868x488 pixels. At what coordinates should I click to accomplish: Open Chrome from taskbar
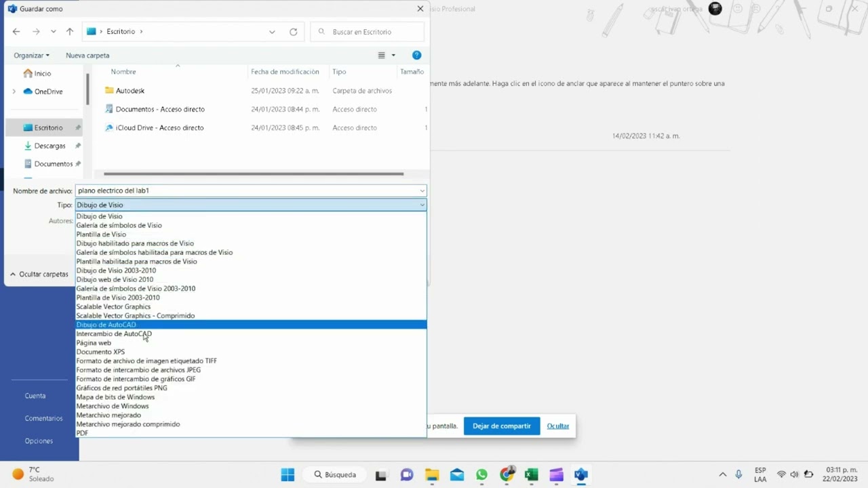pyautogui.click(x=507, y=475)
